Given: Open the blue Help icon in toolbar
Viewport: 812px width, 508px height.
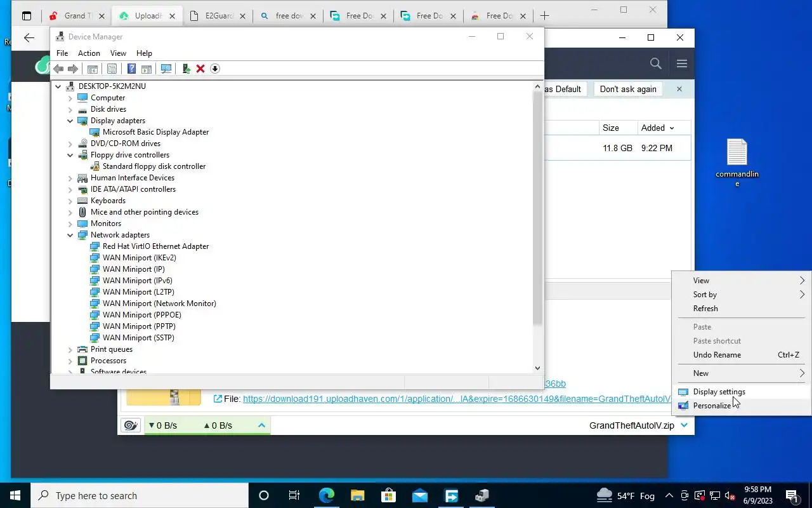Looking at the screenshot, I should (131, 69).
